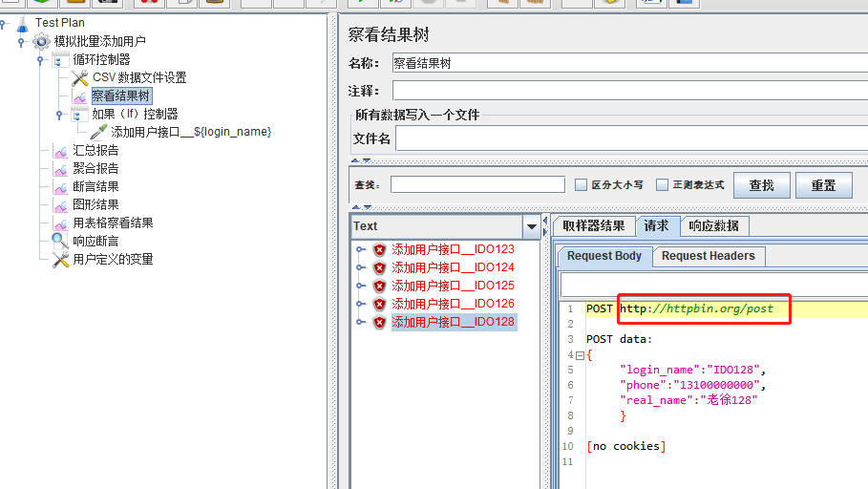868x489 pixels.
Task: Click the 如果（If）控制器 node icon
Action: click(x=79, y=114)
